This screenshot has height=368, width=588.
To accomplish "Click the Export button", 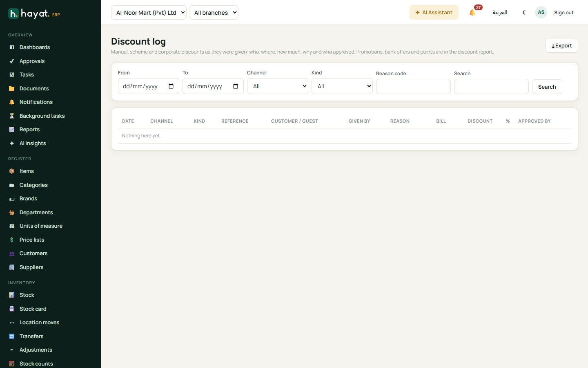I will [561, 45].
